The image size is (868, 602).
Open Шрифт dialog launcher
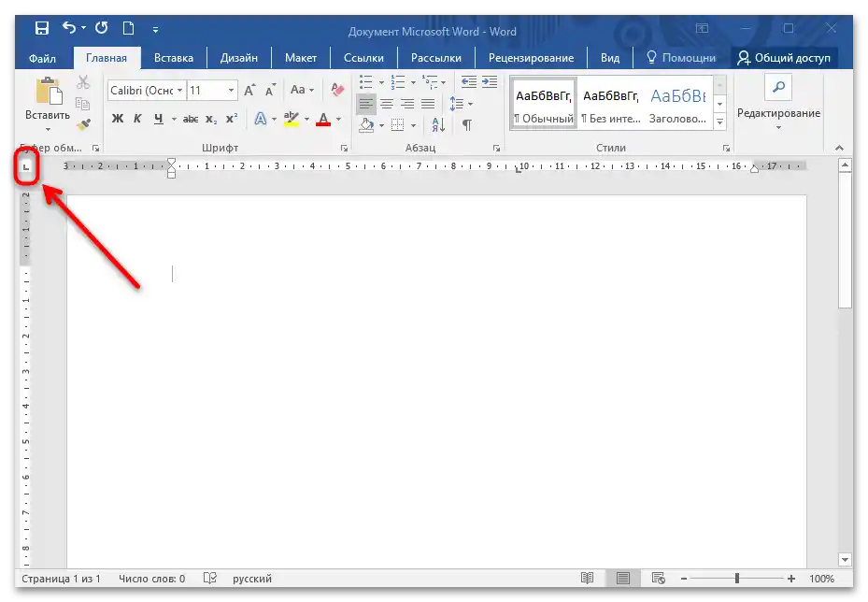344,149
